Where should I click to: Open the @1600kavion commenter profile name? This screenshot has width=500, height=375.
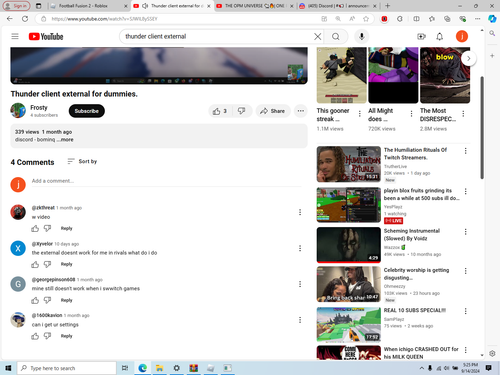47,315
